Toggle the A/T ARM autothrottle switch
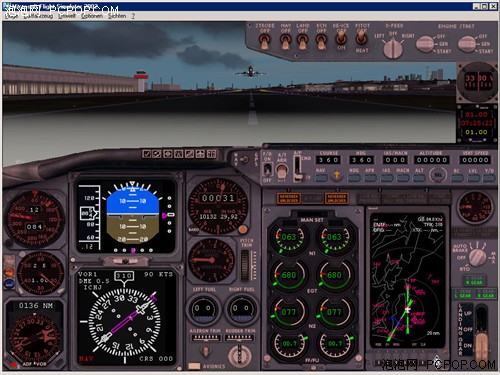Viewport: 500px width, 375px height. click(282, 172)
